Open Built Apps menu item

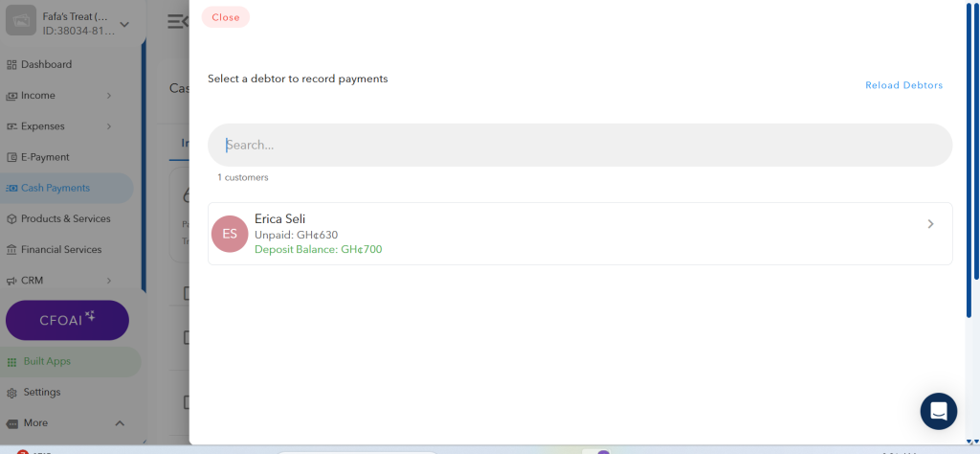[x=70, y=361]
